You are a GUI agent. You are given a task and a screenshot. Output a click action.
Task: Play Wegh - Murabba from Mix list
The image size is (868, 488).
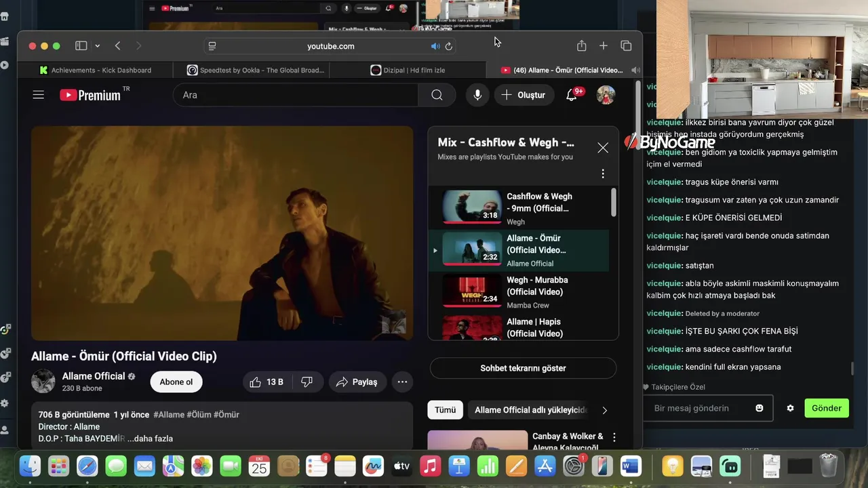tap(518, 291)
